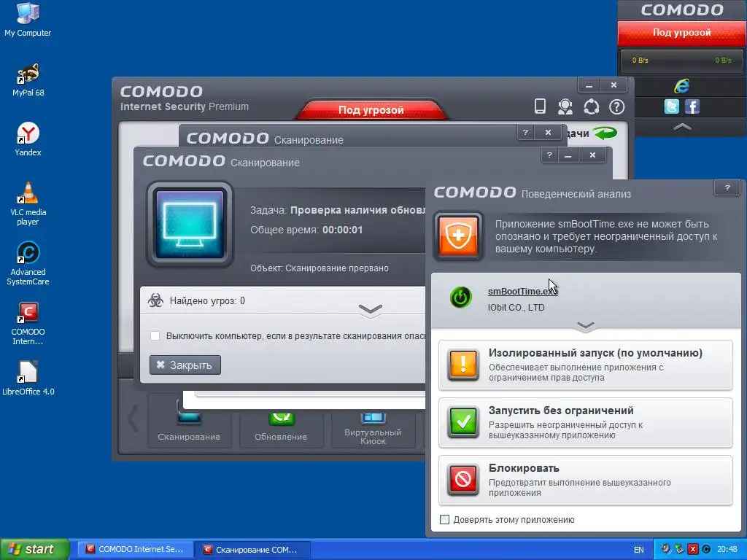Open help in front Сканирование dialog

click(550, 155)
